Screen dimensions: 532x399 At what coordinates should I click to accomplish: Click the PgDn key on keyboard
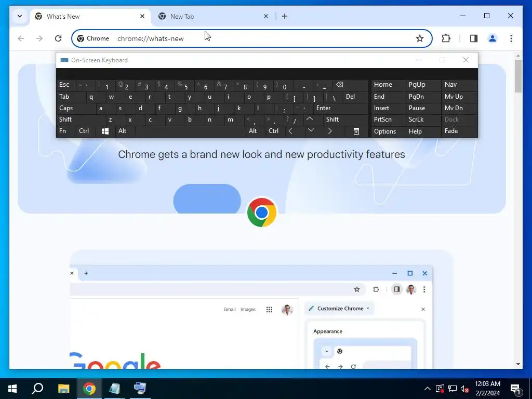tap(423, 97)
